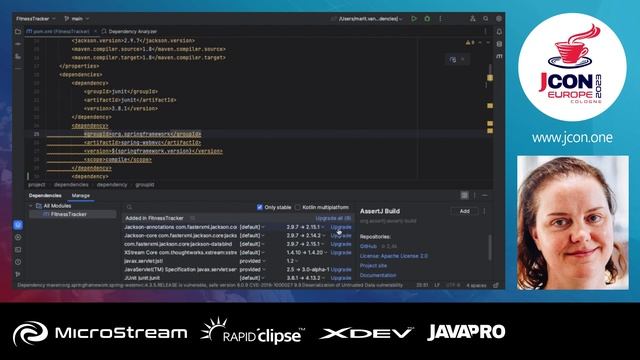Open the Maven tool window icon
This screenshot has width=640, height=360.
point(499,56)
